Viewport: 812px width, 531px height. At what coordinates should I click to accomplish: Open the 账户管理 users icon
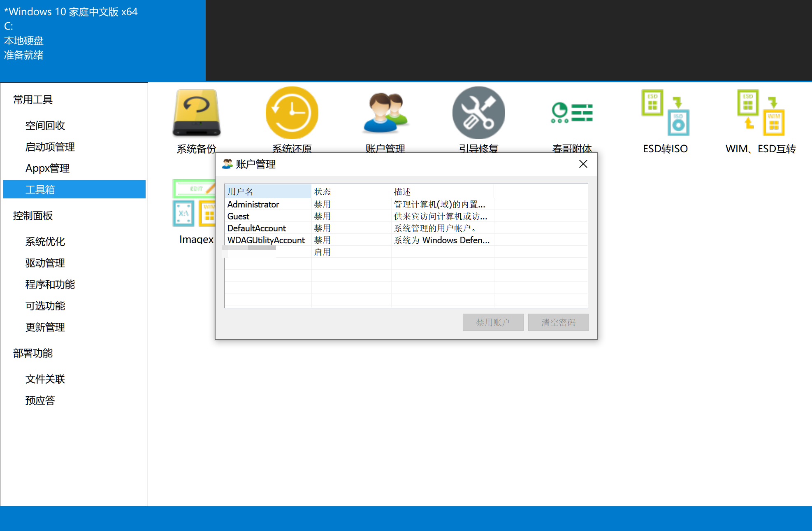[x=385, y=113]
